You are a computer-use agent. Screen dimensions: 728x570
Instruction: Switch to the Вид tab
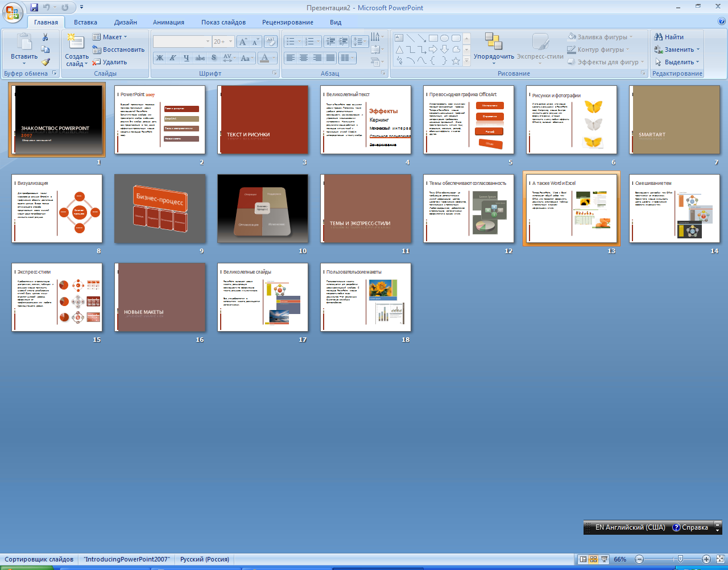tap(336, 22)
